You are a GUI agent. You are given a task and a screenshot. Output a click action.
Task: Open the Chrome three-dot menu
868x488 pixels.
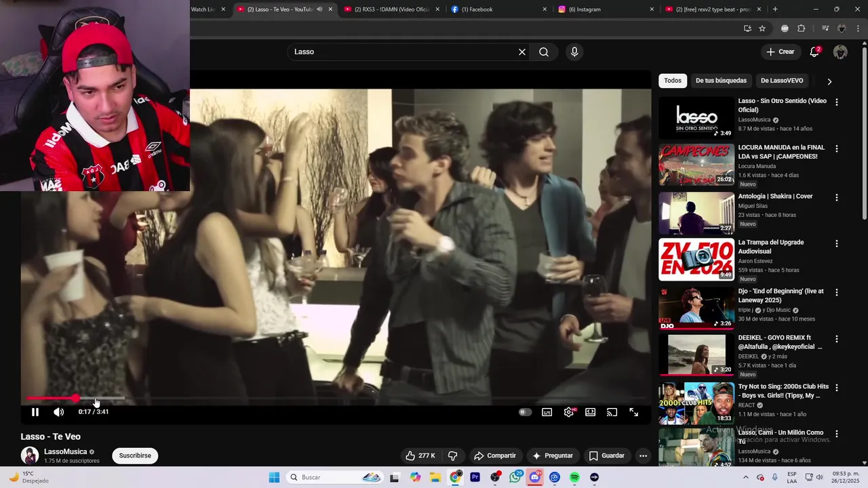click(859, 28)
